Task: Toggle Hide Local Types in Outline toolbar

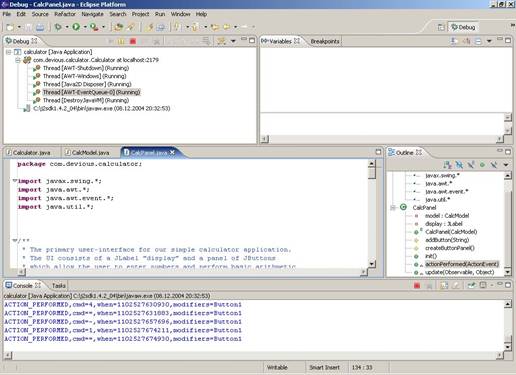Action: tap(494, 164)
